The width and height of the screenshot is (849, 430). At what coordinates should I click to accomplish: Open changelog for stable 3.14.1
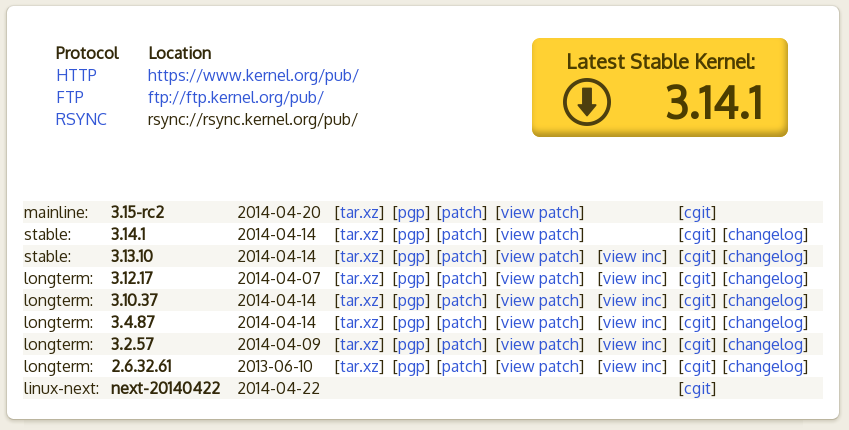pos(764,234)
